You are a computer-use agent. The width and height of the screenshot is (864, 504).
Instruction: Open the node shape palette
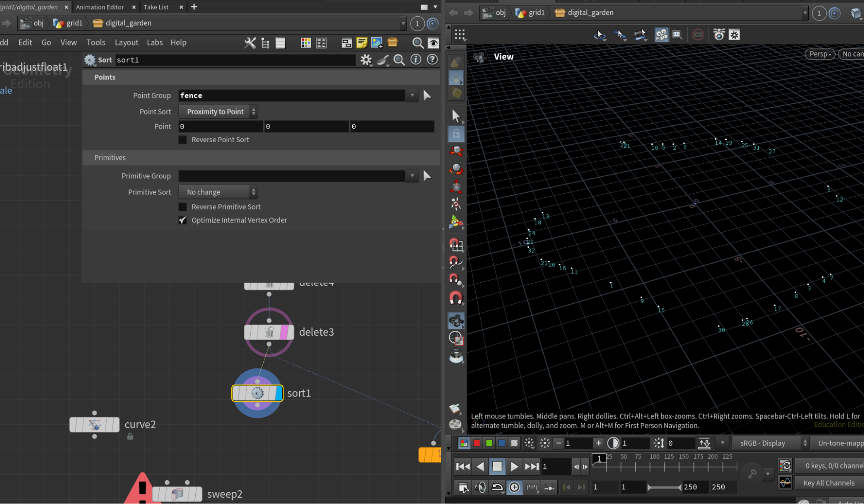tap(321, 43)
